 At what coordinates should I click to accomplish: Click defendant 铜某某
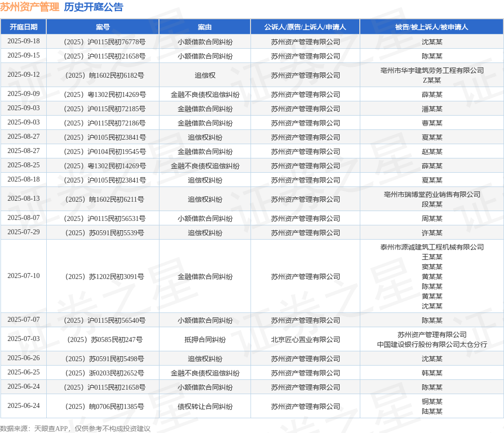point(432,402)
